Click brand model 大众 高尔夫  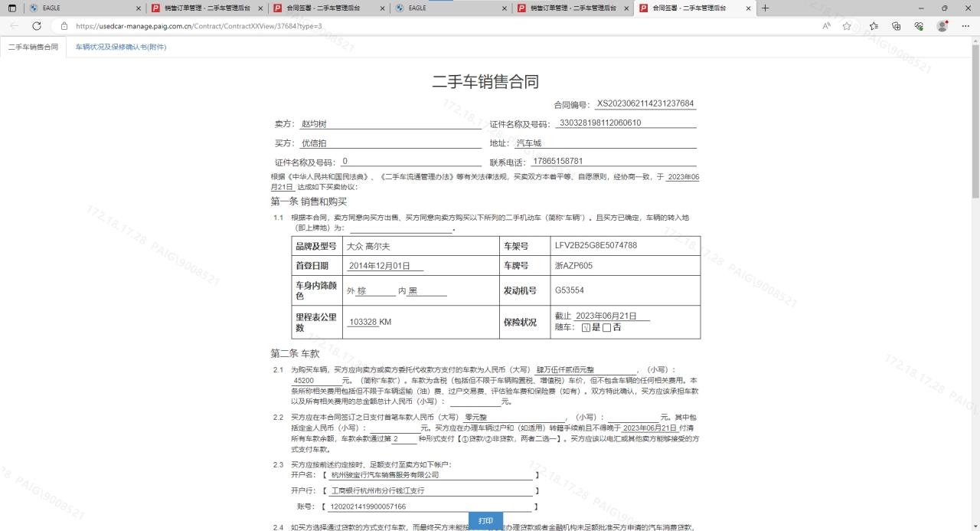(368, 246)
